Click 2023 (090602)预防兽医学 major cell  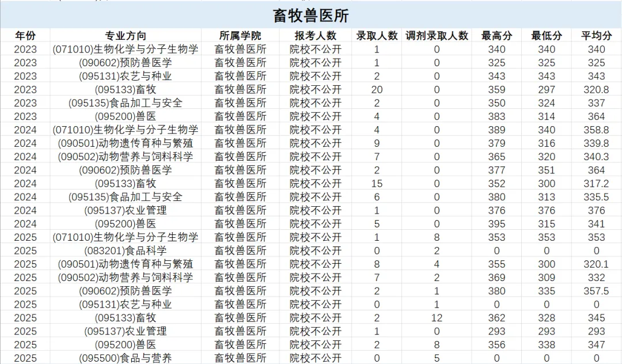(x=126, y=63)
